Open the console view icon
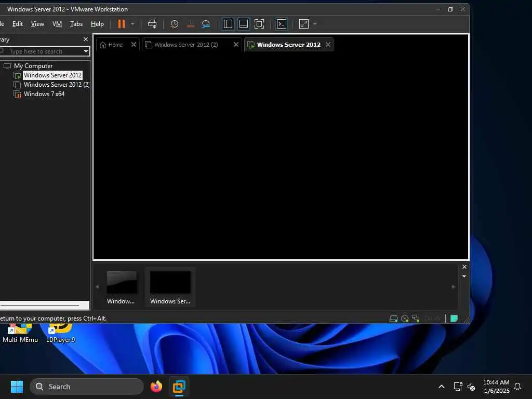The height and width of the screenshot is (399, 532). tap(282, 24)
